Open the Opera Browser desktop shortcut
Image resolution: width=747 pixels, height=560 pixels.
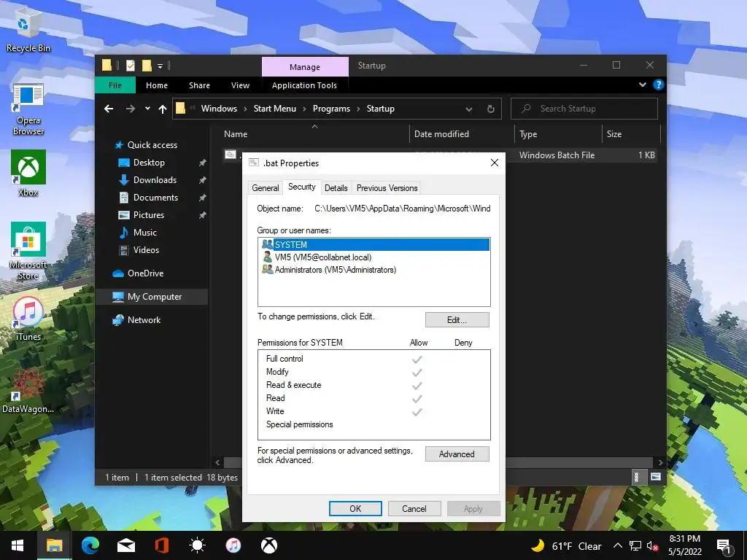click(28, 109)
